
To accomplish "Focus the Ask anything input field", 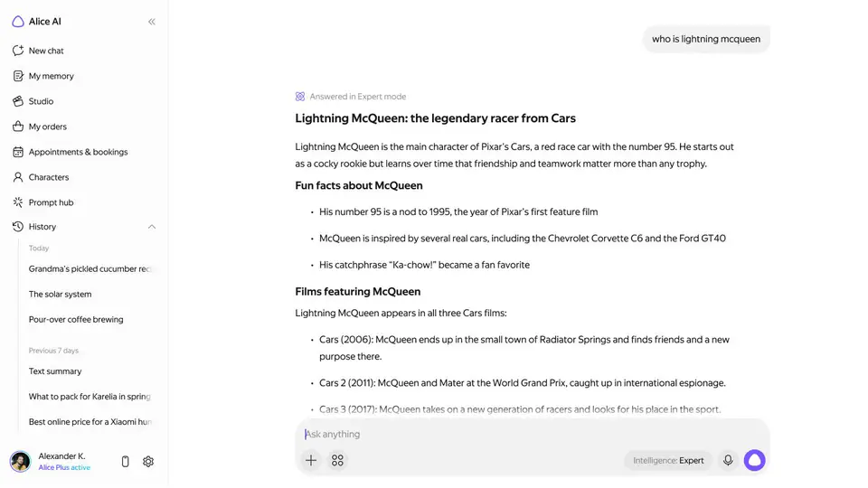I will [x=533, y=435].
